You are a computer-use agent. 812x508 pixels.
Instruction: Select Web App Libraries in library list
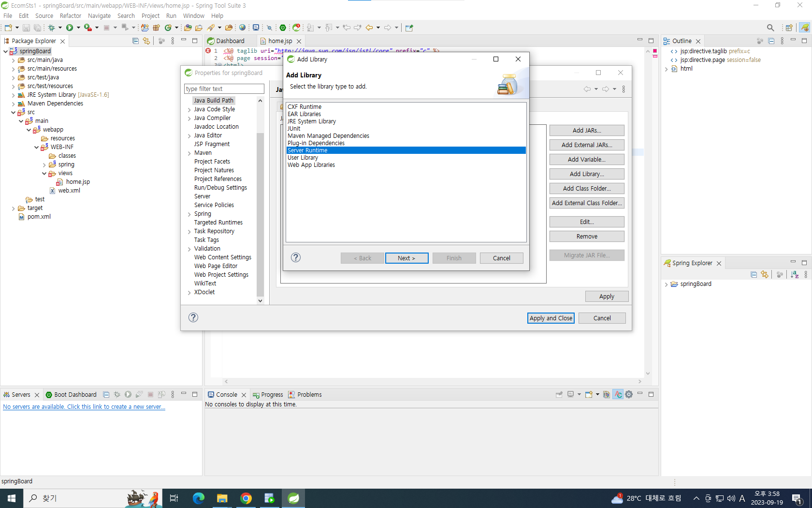[406, 165]
